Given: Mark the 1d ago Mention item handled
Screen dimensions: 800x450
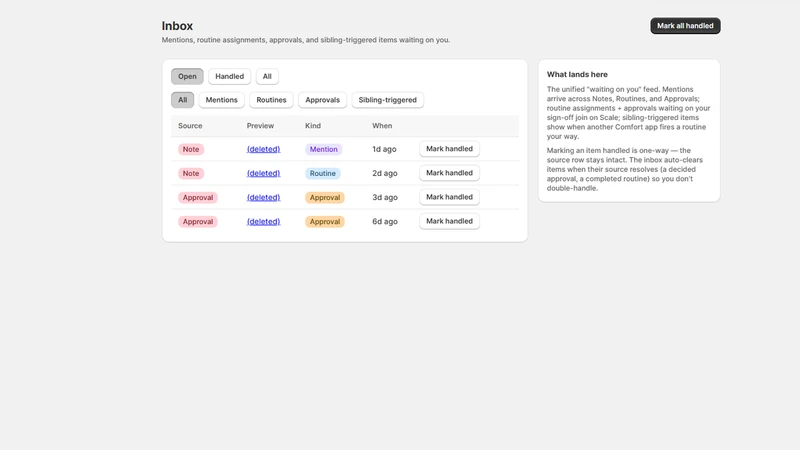Looking at the screenshot, I should [x=449, y=149].
